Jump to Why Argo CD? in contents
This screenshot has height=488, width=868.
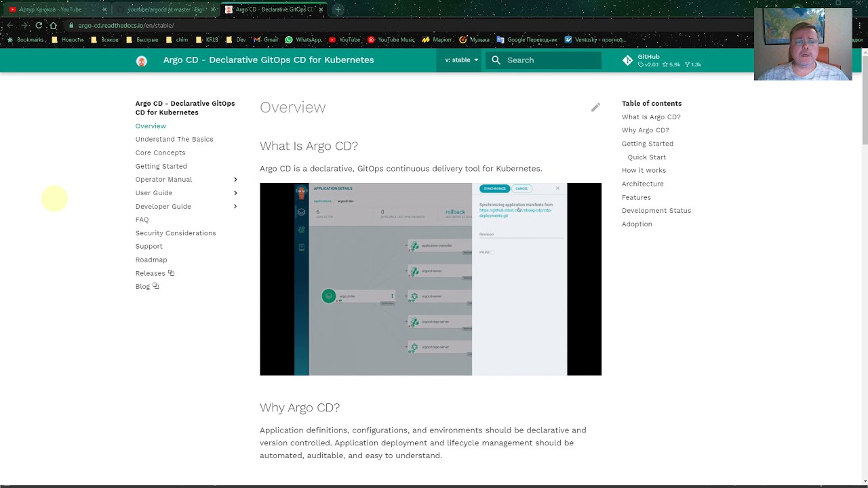pyautogui.click(x=645, y=130)
